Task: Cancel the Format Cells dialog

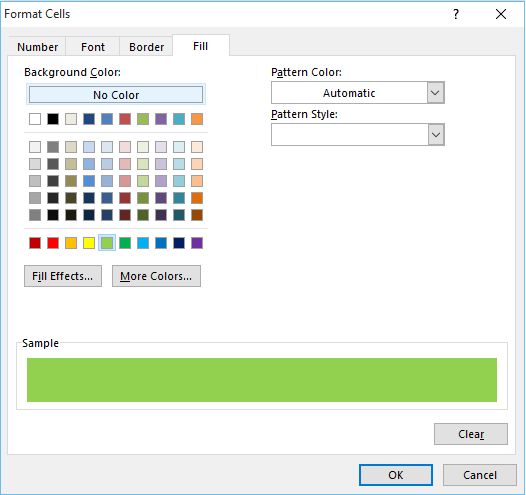Action: [x=480, y=475]
